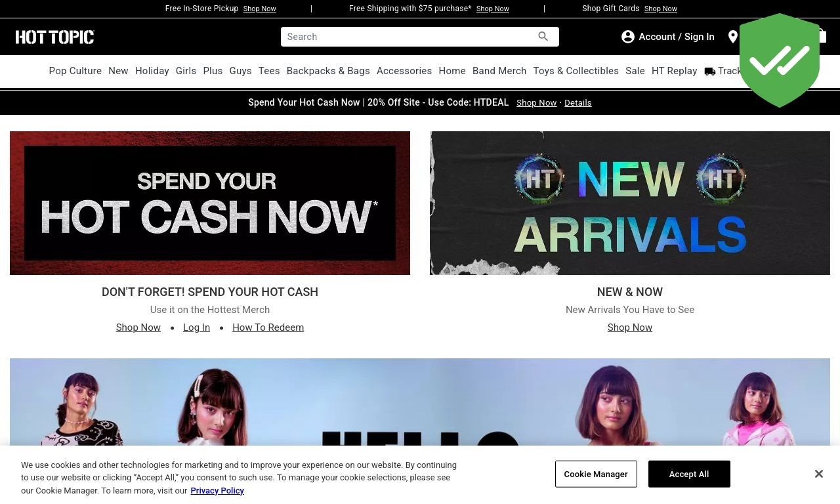Select the Holiday menu

(152, 72)
